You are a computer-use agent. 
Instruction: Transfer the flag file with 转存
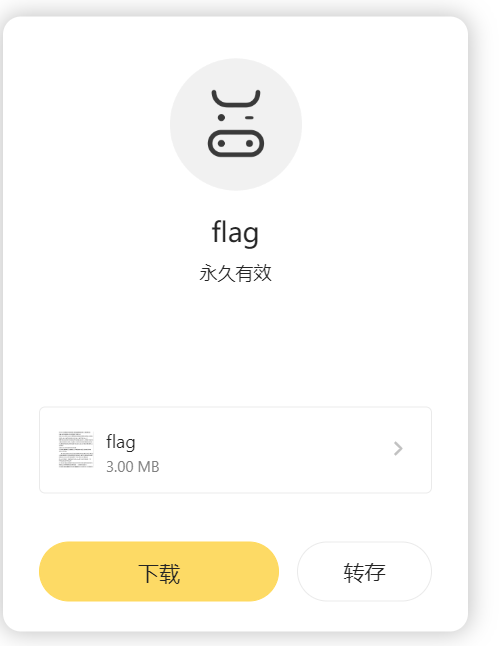click(x=364, y=571)
